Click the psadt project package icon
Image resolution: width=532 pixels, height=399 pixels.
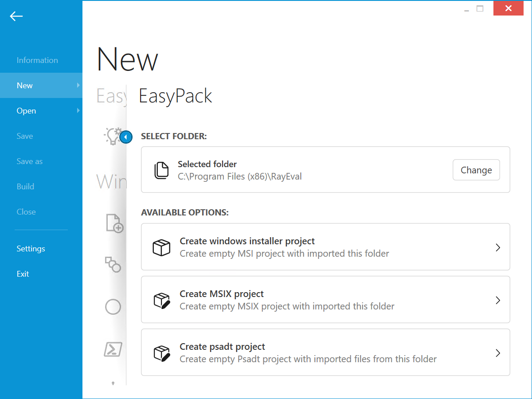(x=161, y=352)
